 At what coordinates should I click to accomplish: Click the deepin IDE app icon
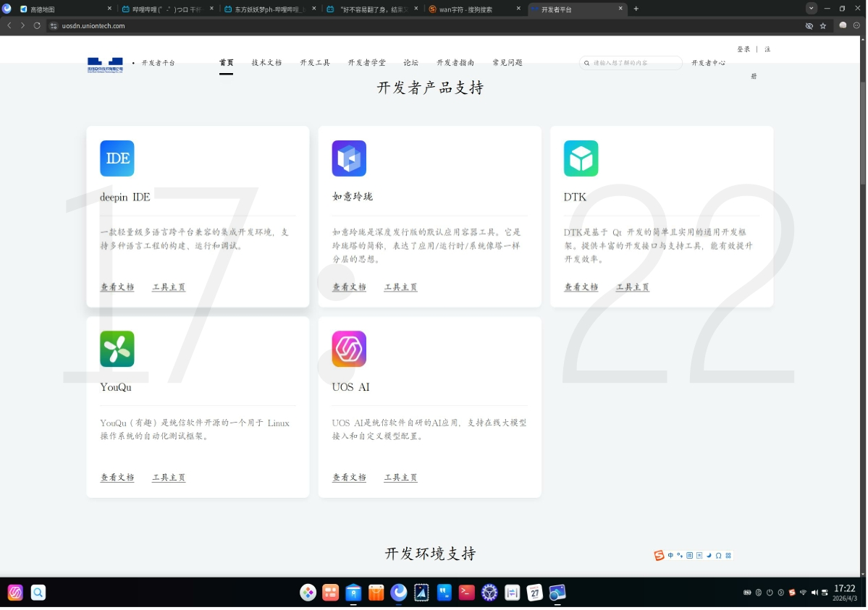(x=117, y=158)
